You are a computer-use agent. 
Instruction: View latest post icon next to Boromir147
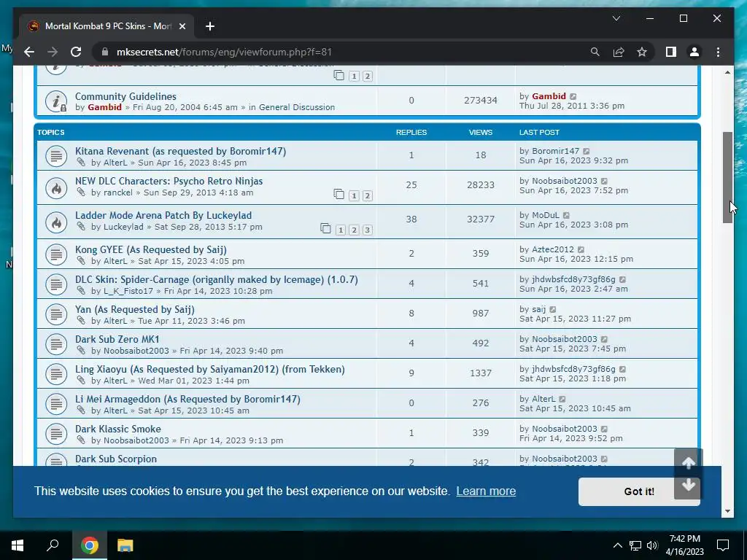[x=587, y=151]
